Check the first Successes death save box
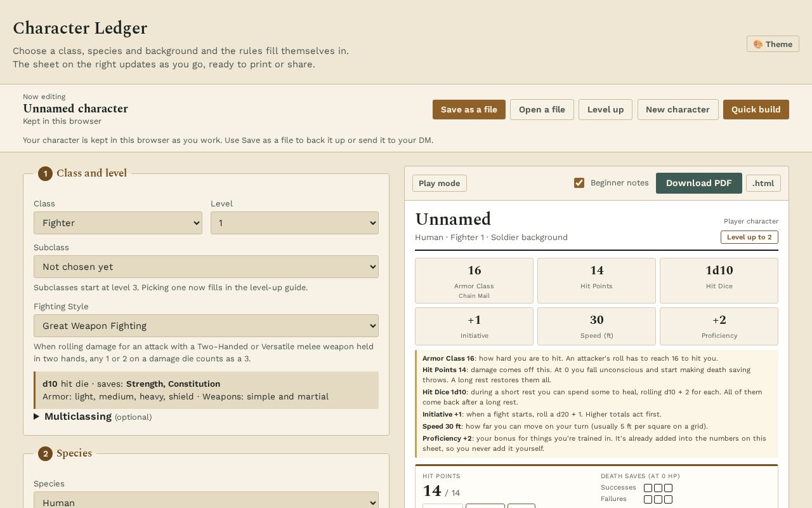This screenshot has height=508, width=812. click(648, 488)
